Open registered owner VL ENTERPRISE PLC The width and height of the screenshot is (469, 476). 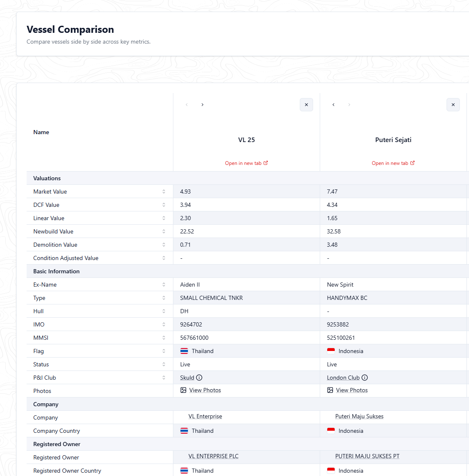[213, 456]
